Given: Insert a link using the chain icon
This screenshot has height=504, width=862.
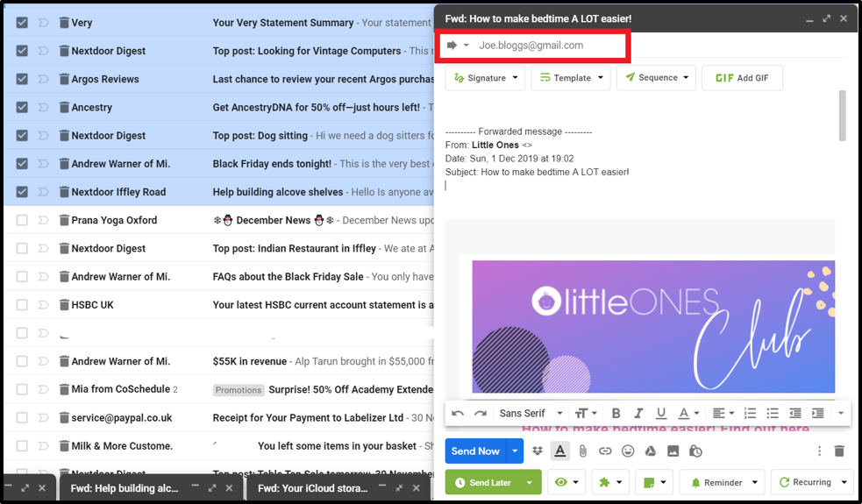Looking at the screenshot, I should tap(605, 451).
